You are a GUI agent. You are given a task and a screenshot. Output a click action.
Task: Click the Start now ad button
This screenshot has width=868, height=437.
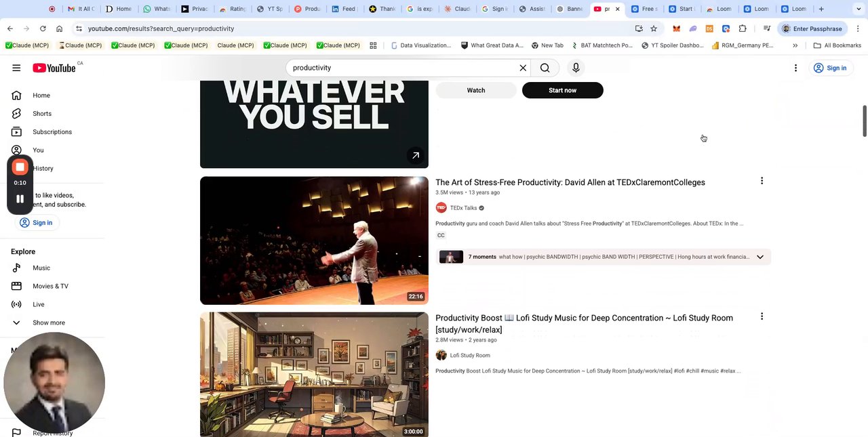(562, 90)
